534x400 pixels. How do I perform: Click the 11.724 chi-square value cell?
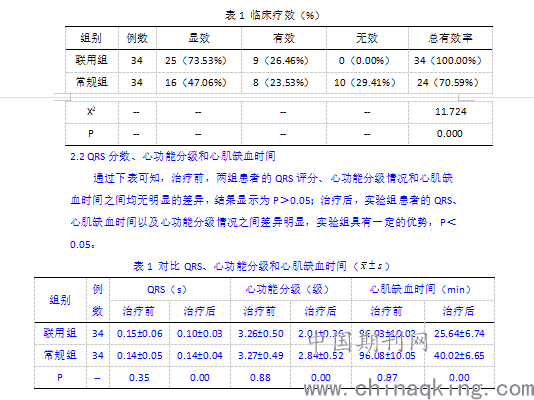point(450,112)
